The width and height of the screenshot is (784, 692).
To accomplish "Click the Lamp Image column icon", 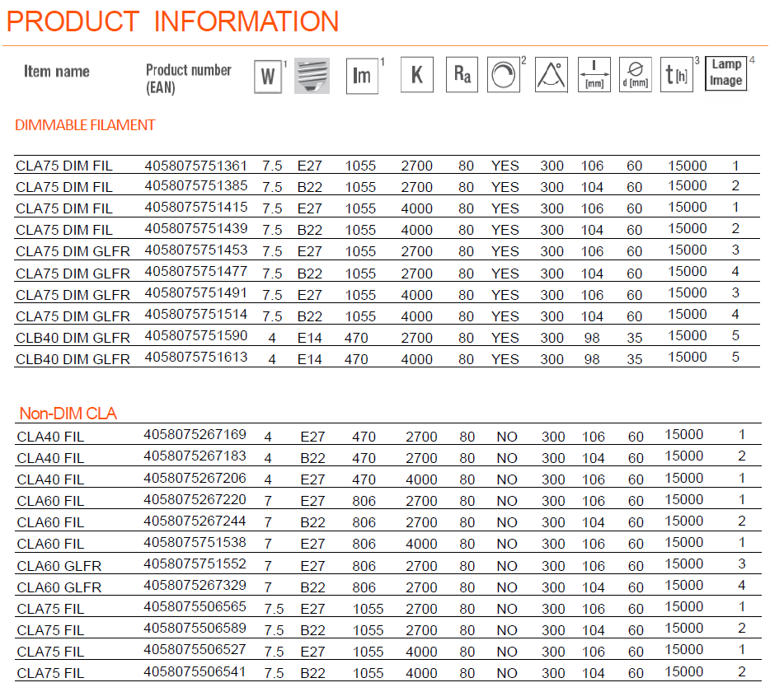I will coord(725,72).
